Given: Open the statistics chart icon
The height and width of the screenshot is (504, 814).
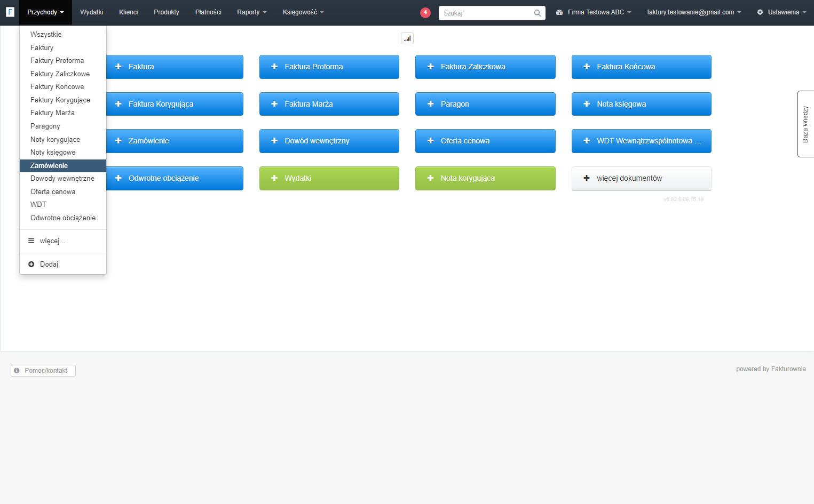Looking at the screenshot, I should click(x=407, y=38).
